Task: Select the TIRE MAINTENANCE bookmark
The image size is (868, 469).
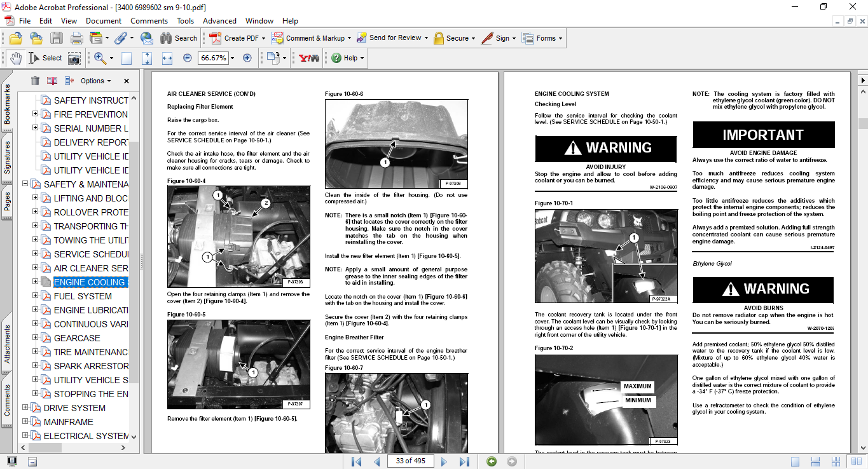Action: click(x=91, y=352)
